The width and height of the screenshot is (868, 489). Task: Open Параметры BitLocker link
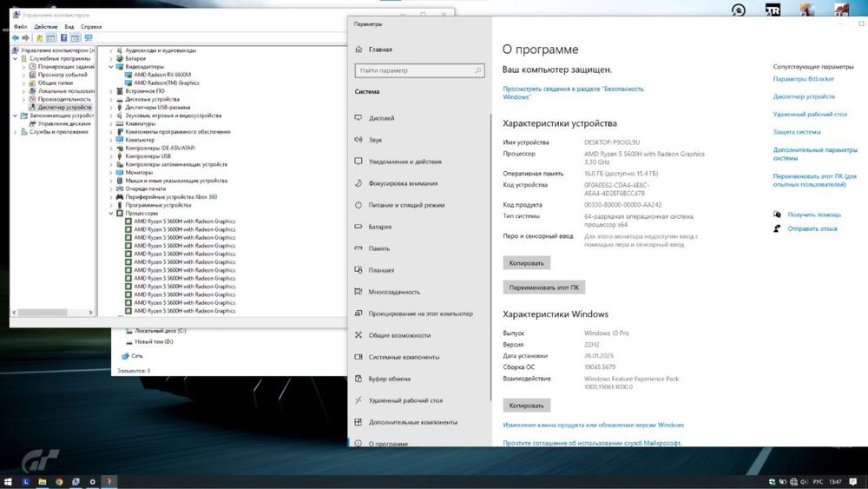click(x=803, y=79)
